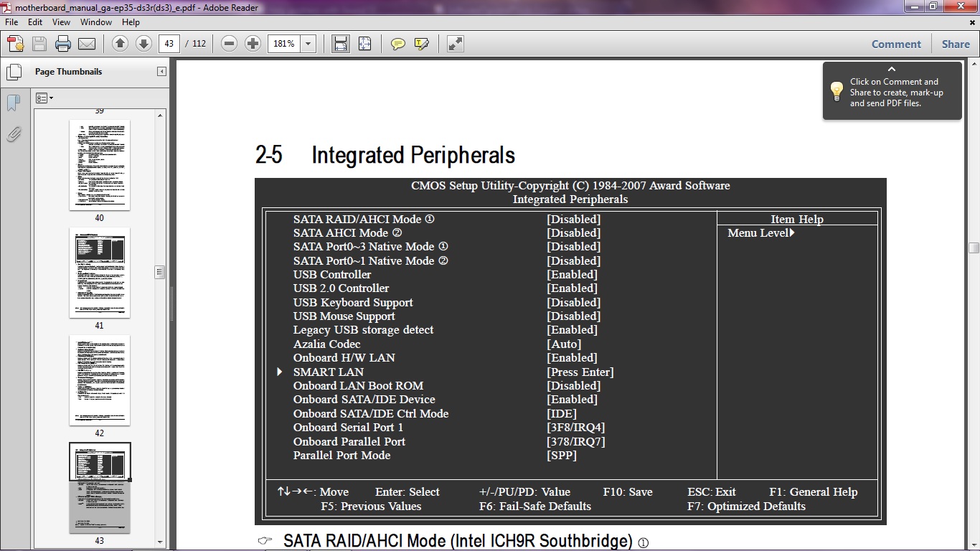The width and height of the screenshot is (980, 551).
Task: Print the document with the printer icon
Action: (63, 44)
